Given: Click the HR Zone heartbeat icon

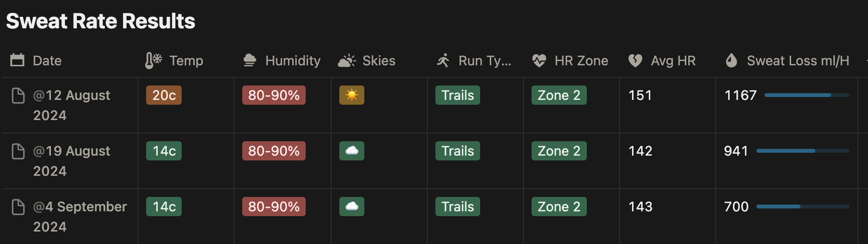Looking at the screenshot, I should 539,61.
